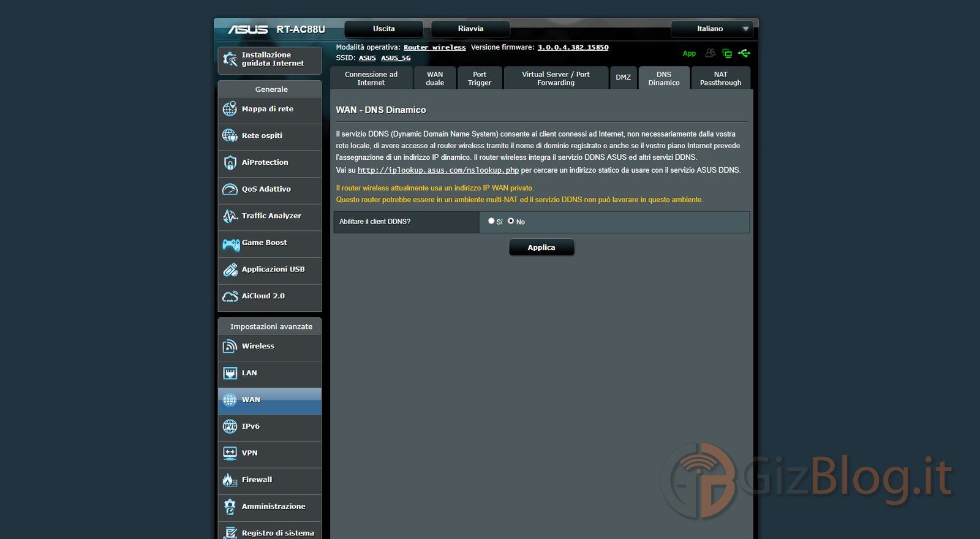This screenshot has height=539, width=980.
Task: Open the iplookup.asus.com nslookup link
Action: click(x=438, y=170)
